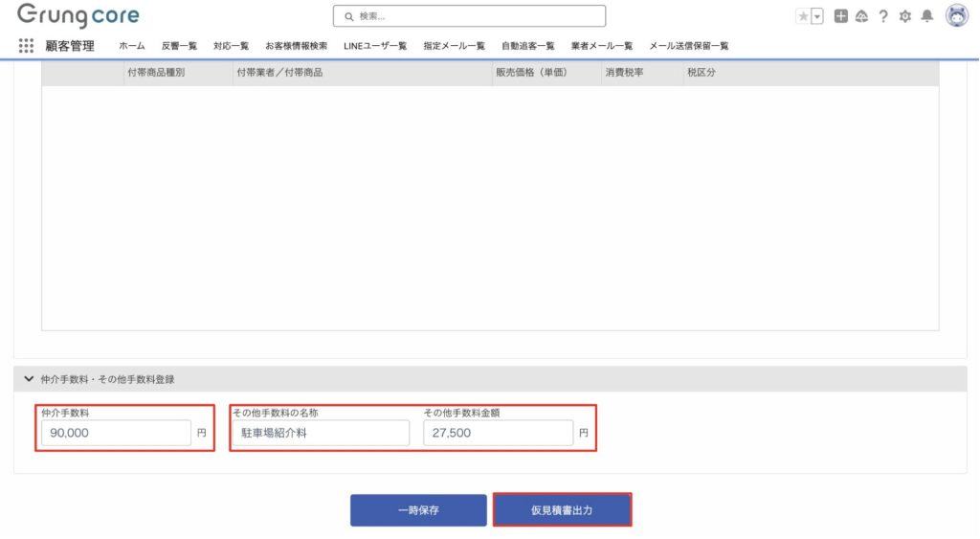Open the favorites list dropdown arrow
The width and height of the screenshot is (980, 539).
pyautogui.click(x=817, y=16)
